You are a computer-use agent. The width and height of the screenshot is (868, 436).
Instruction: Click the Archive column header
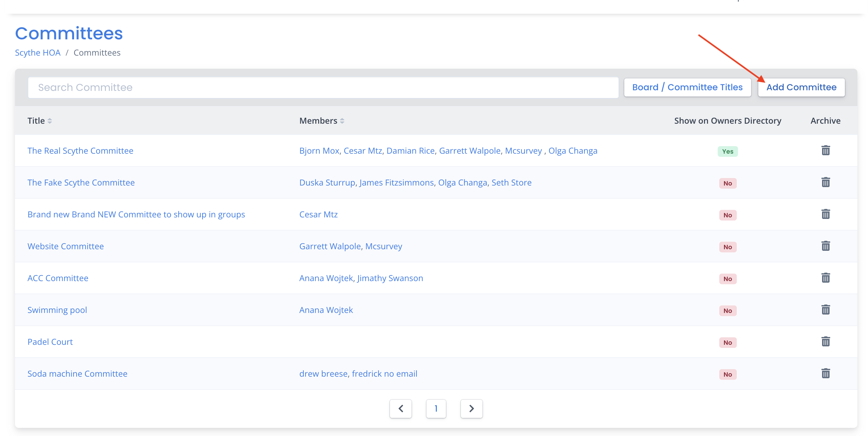[x=825, y=121]
